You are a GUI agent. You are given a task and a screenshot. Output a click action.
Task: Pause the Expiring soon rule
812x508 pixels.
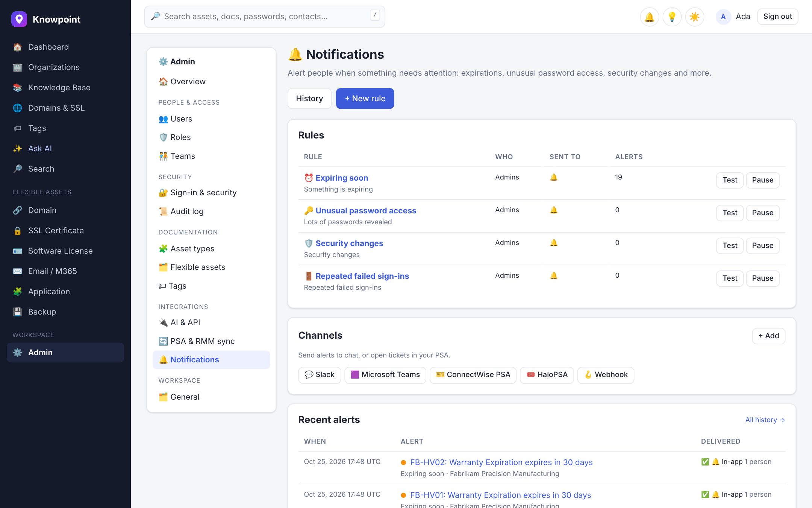click(763, 180)
